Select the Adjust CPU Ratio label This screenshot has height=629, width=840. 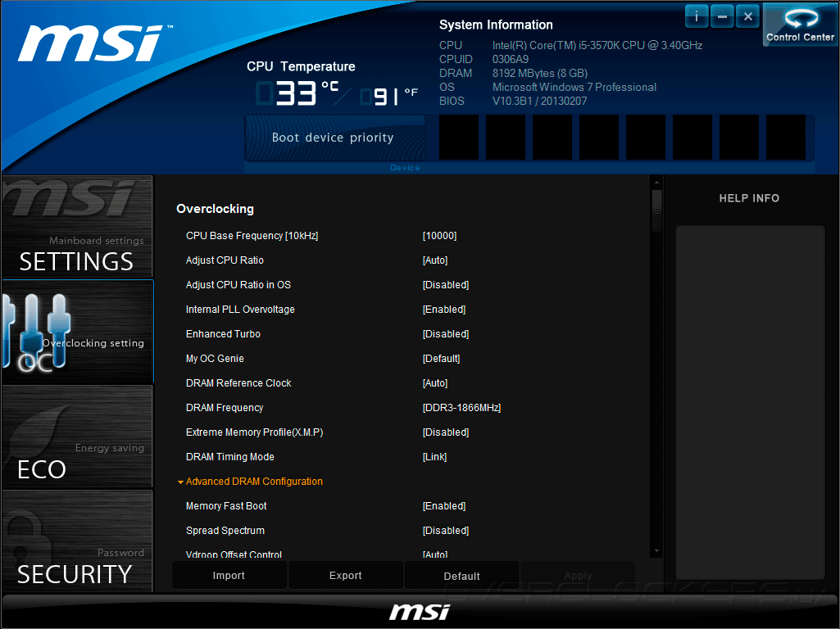point(225,260)
